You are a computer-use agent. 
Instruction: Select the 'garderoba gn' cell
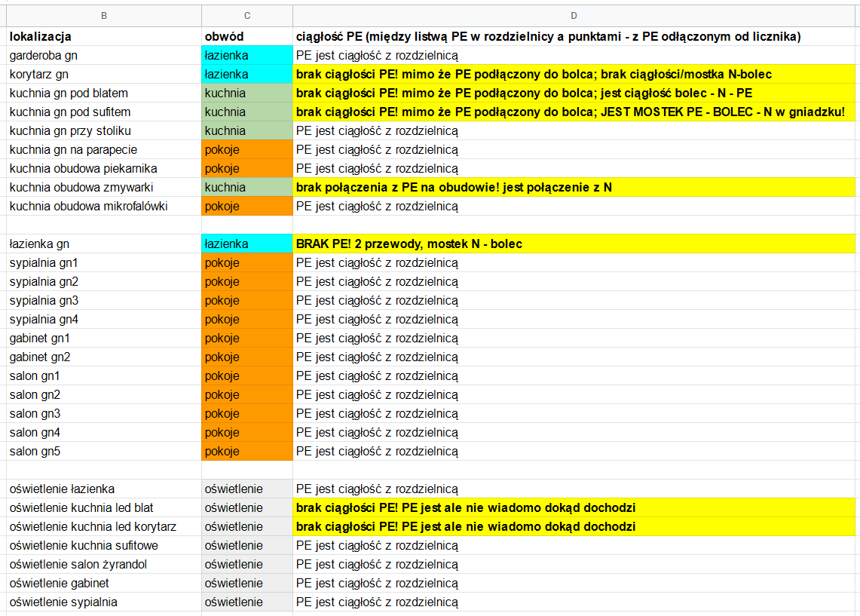click(x=103, y=55)
